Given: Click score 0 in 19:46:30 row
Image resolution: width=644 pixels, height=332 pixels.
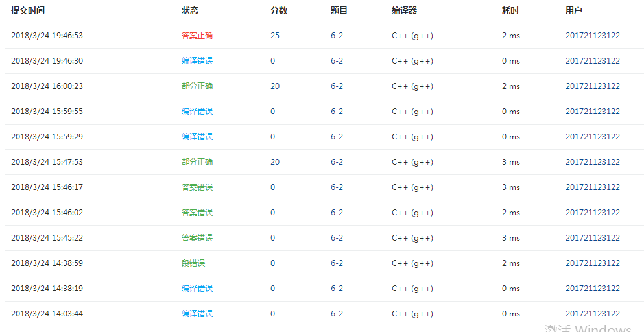Looking at the screenshot, I should pyautogui.click(x=273, y=61).
